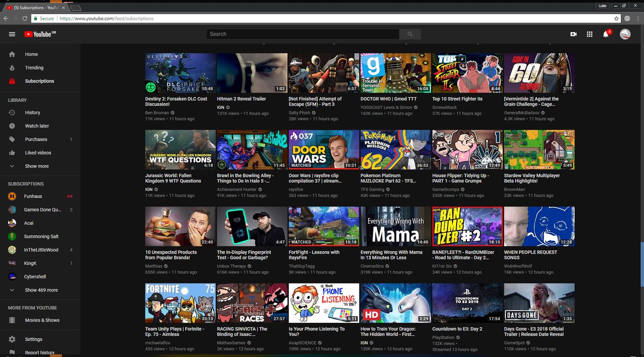
Task: Open WHEN PEOPLE REQUEST SONGS title
Action: click(531, 255)
